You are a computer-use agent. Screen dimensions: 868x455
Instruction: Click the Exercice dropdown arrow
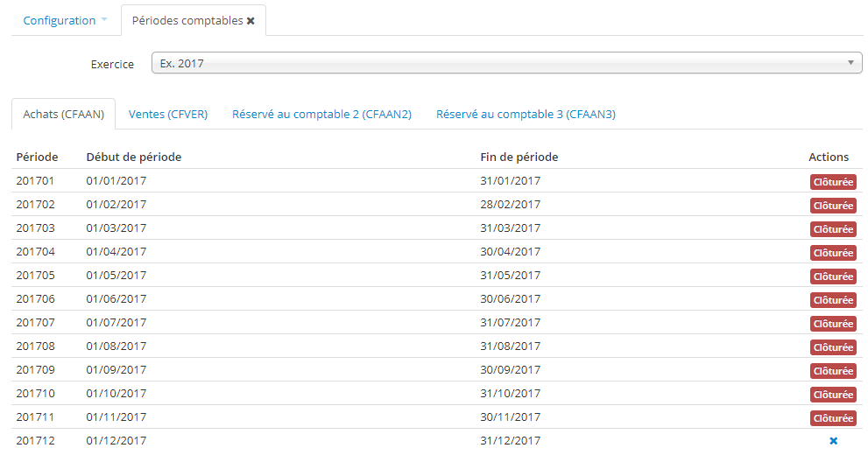(x=850, y=63)
